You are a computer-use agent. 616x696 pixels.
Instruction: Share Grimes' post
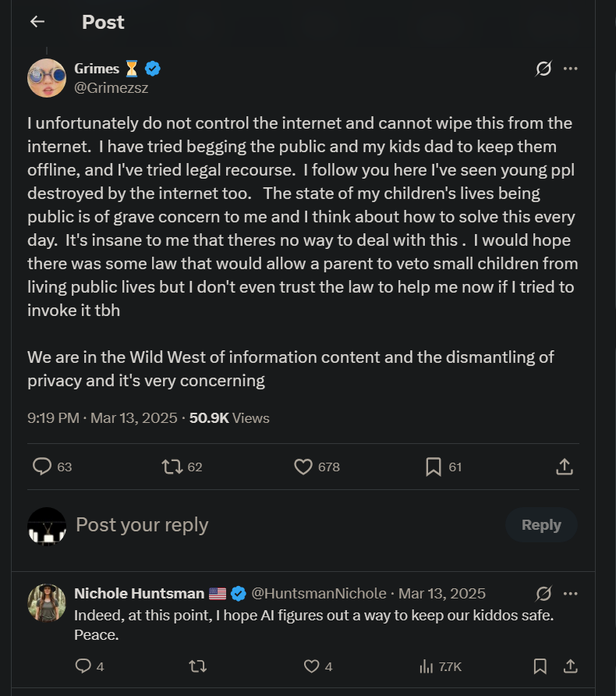(565, 467)
